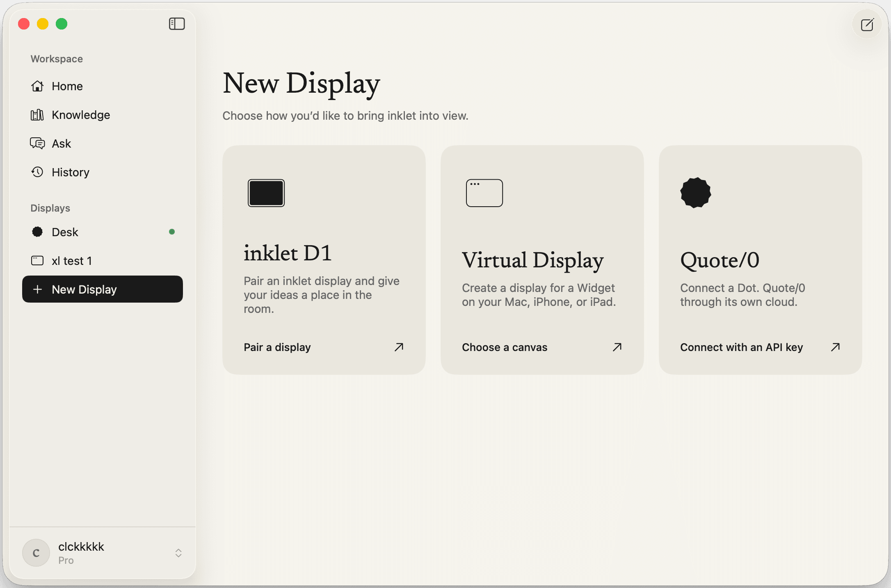Viewport: 891px width, 588px height.
Task: Click the Displays section header
Action: pyautogui.click(x=50, y=208)
